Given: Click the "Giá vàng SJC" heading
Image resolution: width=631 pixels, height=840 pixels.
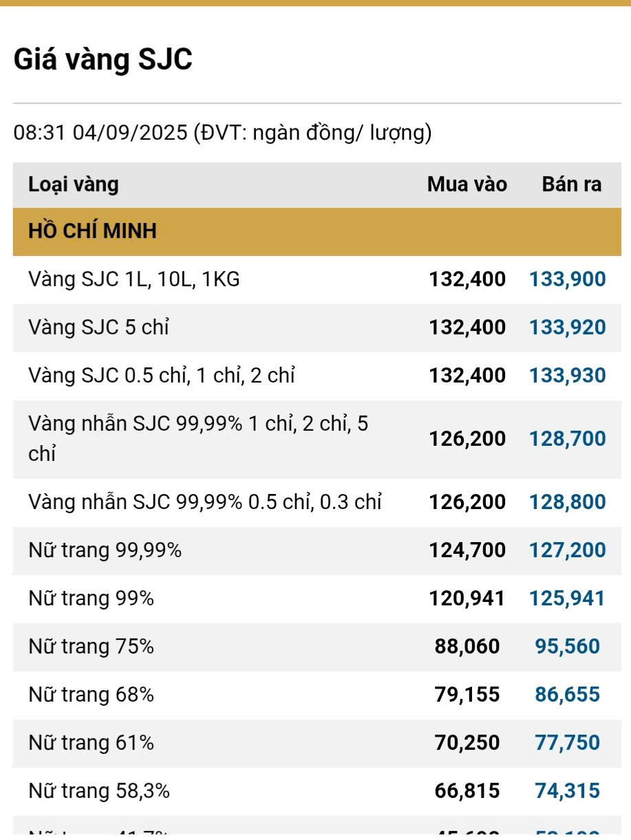Looking at the screenshot, I should click(x=103, y=60).
